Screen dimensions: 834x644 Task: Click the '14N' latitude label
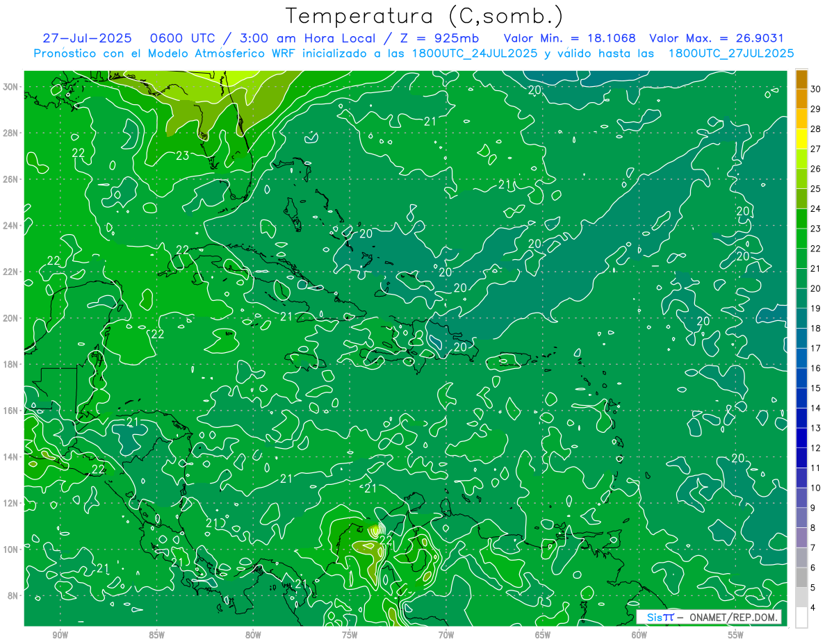click(10, 456)
